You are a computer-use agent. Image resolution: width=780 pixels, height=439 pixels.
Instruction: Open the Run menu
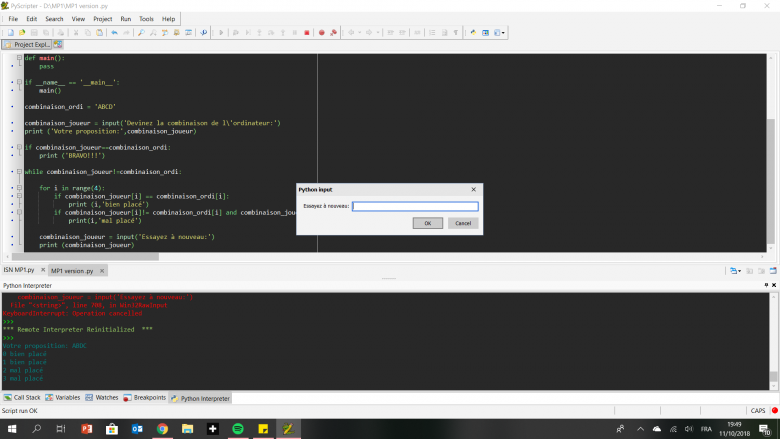[125, 19]
